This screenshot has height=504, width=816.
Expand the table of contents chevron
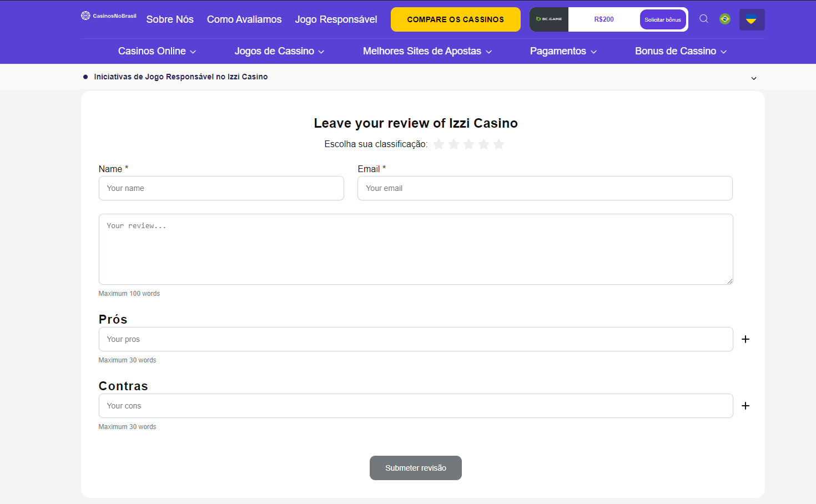(x=754, y=78)
